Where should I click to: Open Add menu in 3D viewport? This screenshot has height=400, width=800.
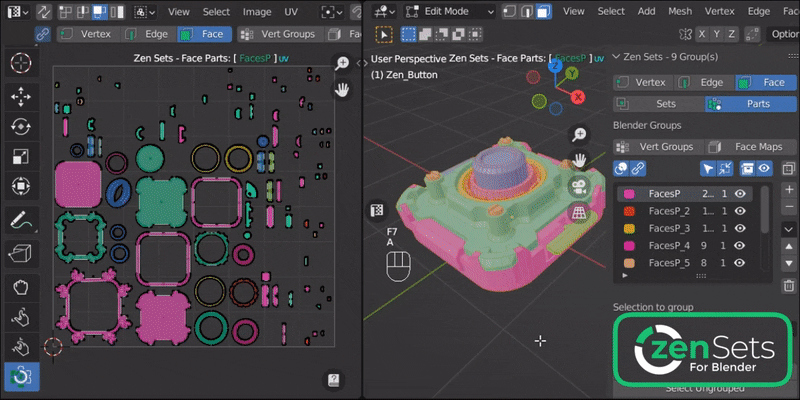coord(646,11)
